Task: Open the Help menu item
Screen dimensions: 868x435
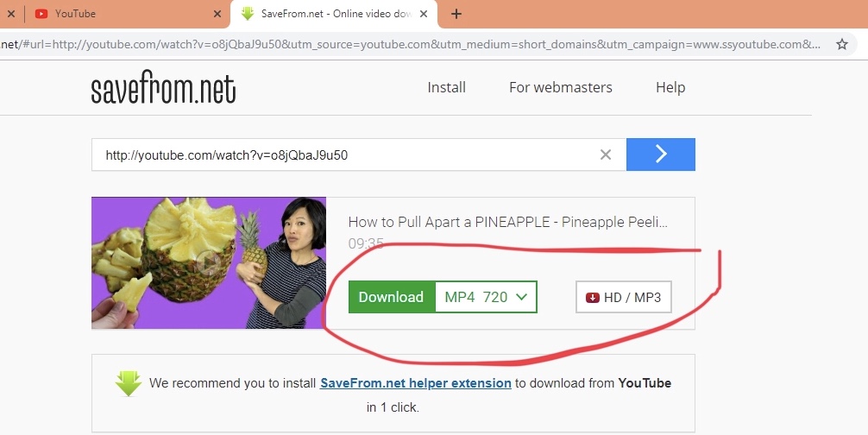Action: (670, 87)
